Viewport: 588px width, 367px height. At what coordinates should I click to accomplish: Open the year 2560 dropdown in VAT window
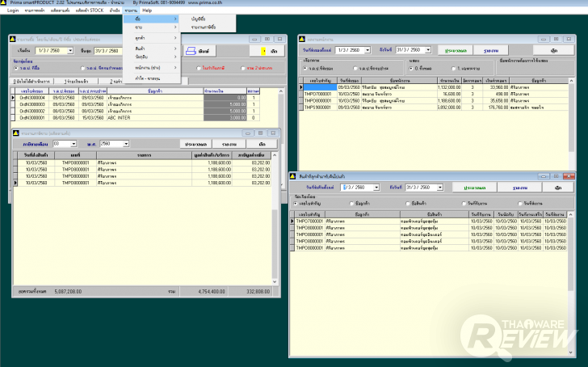(126, 144)
